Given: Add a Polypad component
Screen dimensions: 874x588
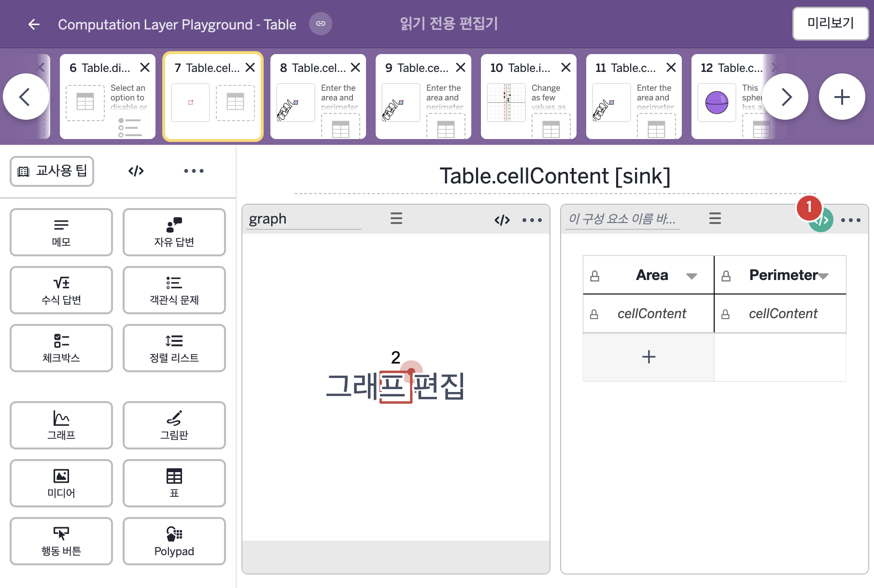Looking at the screenshot, I should (x=174, y=541).
